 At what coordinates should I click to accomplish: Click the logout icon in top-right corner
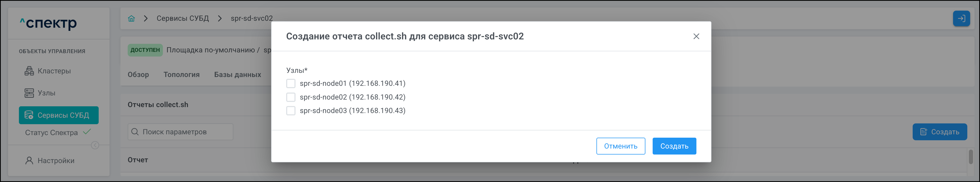(x=961, y=18)
